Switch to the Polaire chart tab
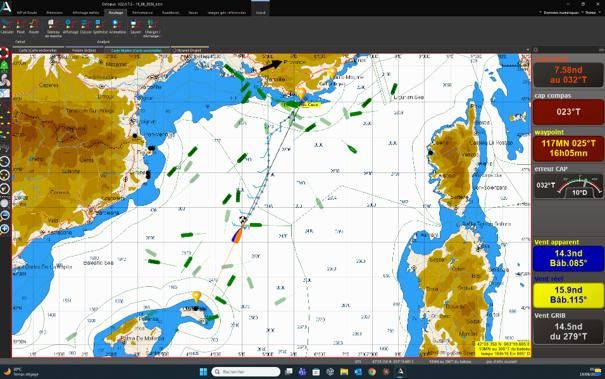 click(x=84, y=50)
